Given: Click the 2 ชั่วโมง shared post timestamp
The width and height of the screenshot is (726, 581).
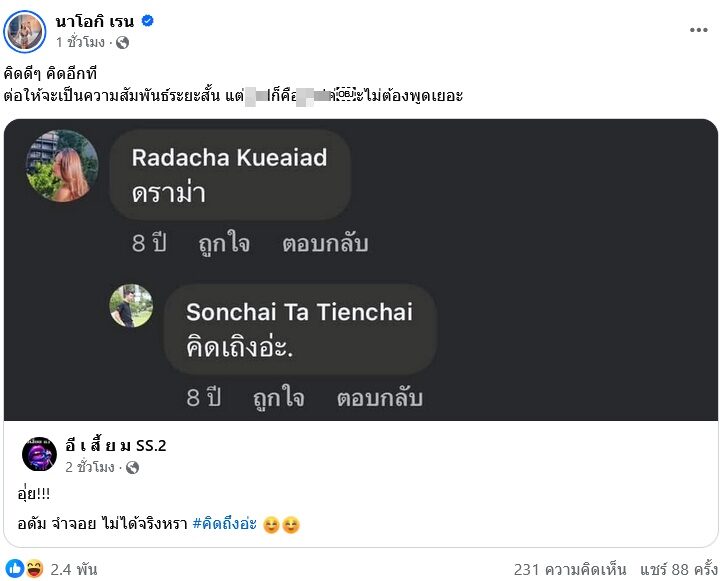Looking at the screenshot, I should [93, 467].
